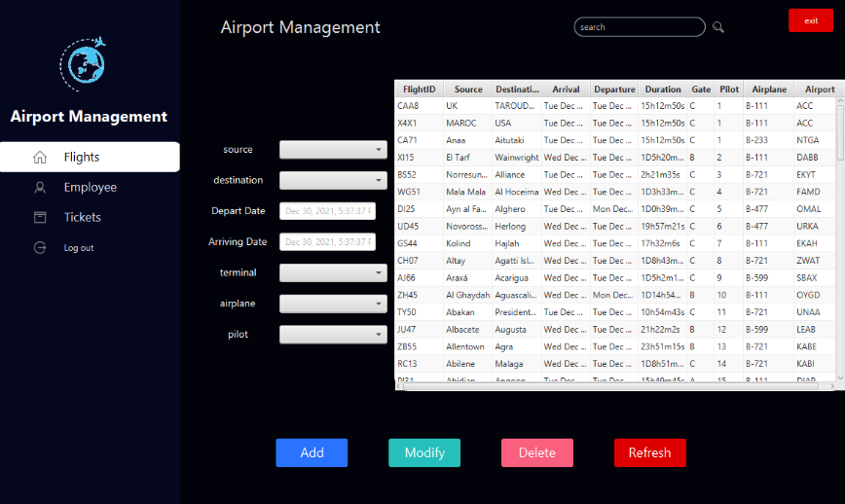Sort by Airplane column header

(769, 90)
